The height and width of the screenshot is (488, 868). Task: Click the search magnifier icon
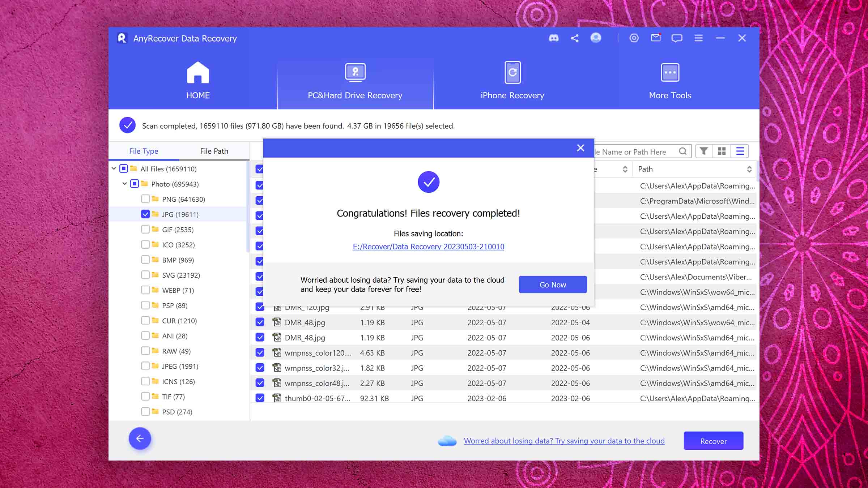pos(683,151)
